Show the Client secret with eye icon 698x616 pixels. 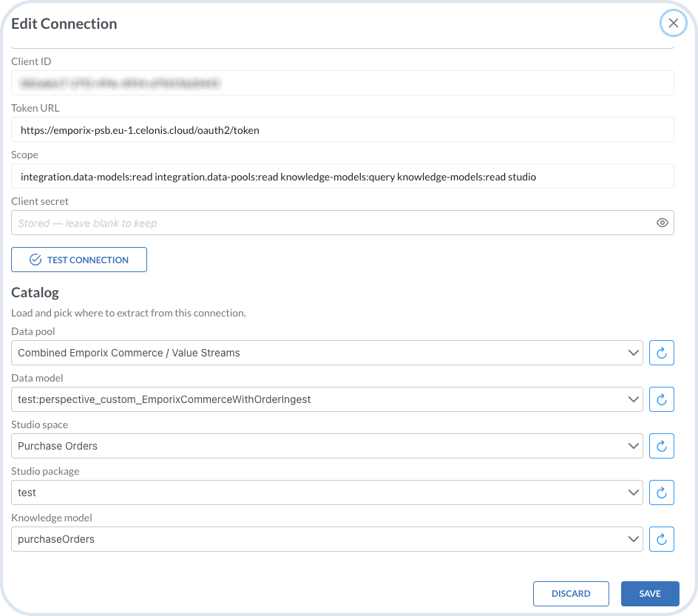[x=662, y=223]
